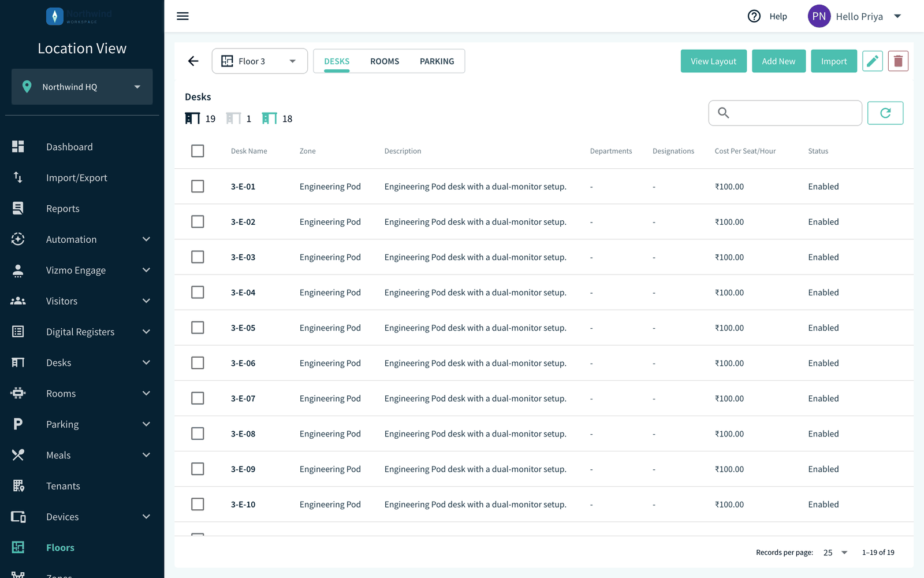Click the refresh icon beside search
924x578 pixels.
pos(885,113)
